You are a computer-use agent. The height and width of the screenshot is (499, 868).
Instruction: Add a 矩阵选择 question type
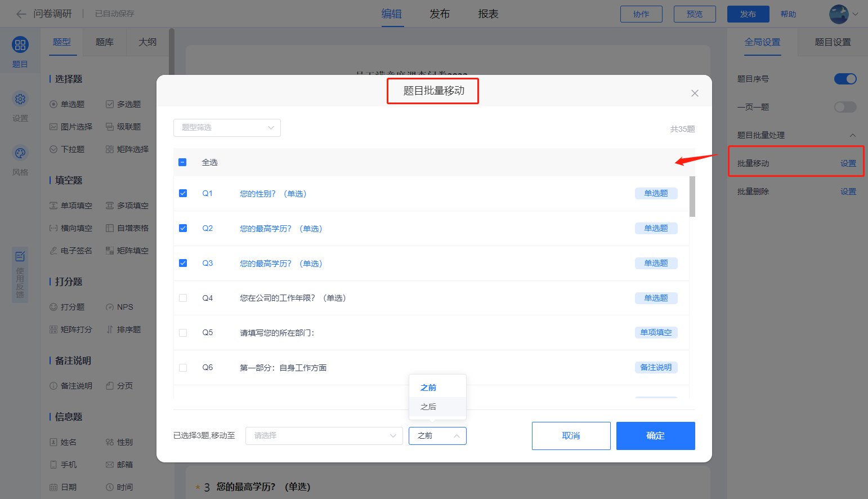click(127, 149)
